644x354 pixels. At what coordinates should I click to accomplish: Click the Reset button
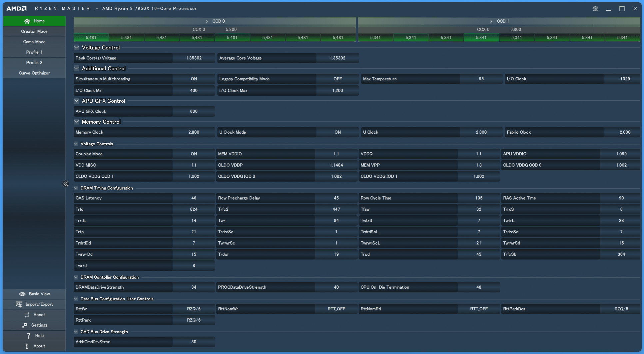tap(34, 315)
